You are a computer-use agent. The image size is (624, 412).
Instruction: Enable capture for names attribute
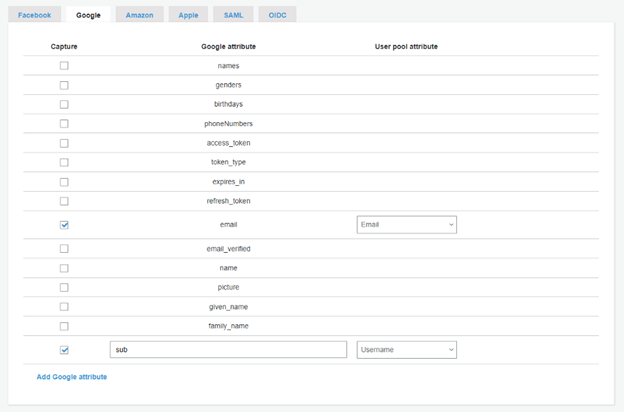click(64, 66)
